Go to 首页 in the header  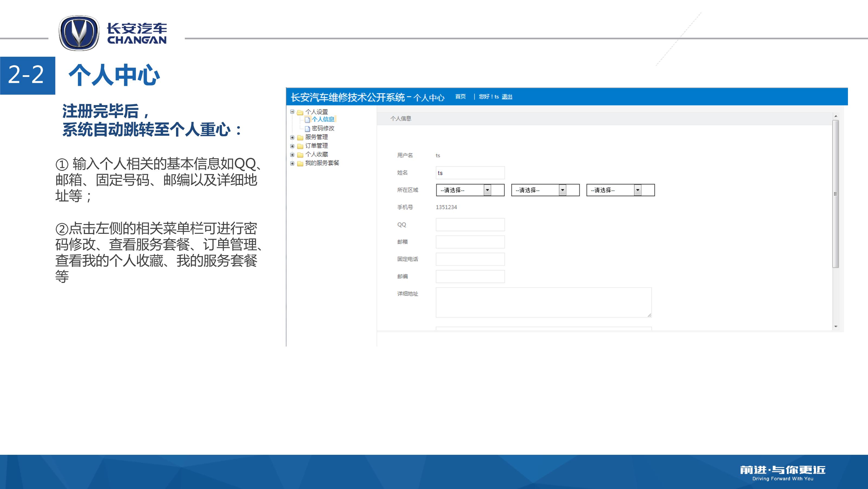click(460, 97)
